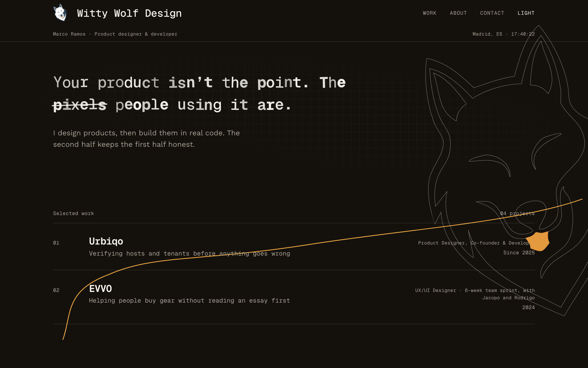This screenshot has width=588, height=368.
Task: Toggle the LIGHT theme switch
Action: [x=526, y=13]
